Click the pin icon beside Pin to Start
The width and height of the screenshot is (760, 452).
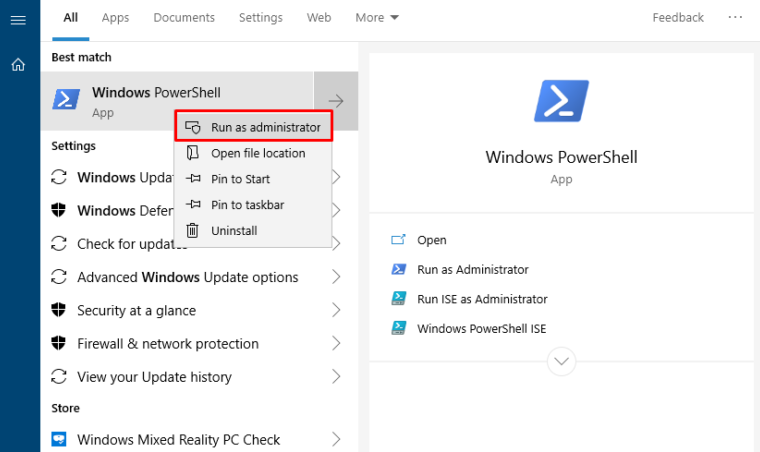(193, 179)
